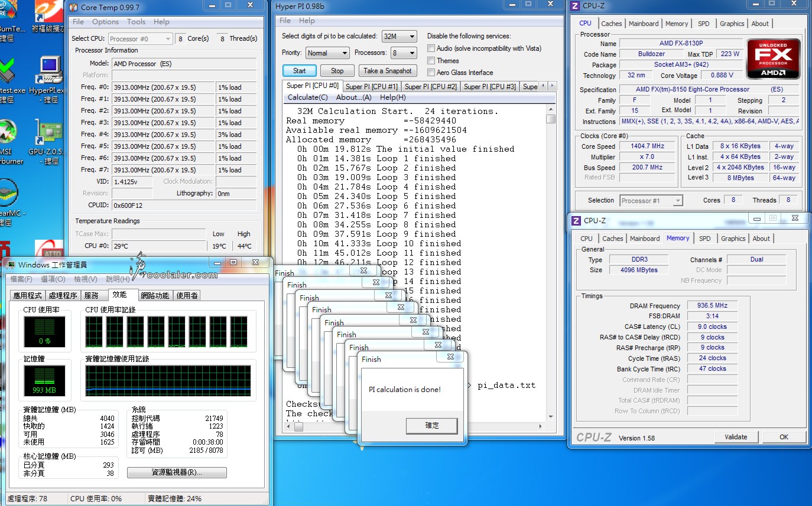812x506 pixels.
Task: Select 應用程式 tab in Task Manager
Action: click(28, 295)
